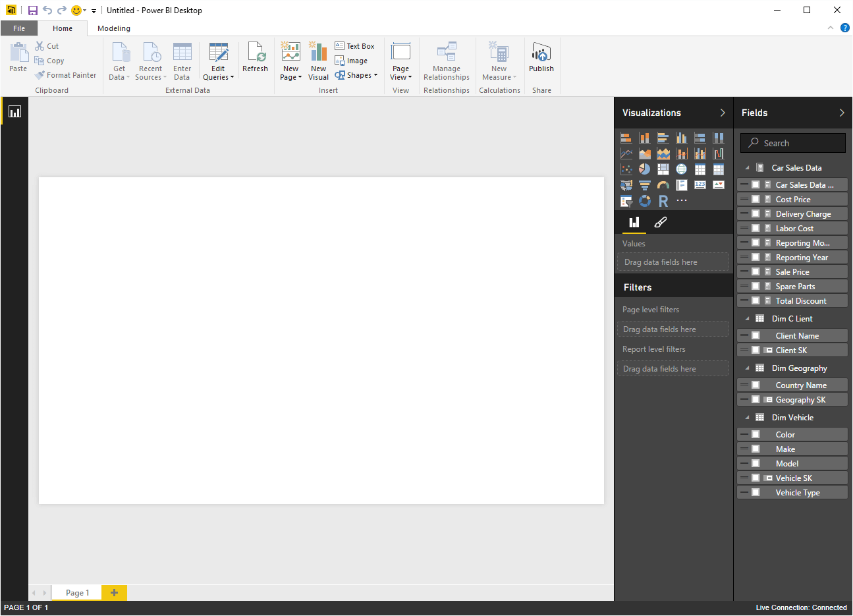
Task: Click the Refresh button
Action: (x=255, y=57)
